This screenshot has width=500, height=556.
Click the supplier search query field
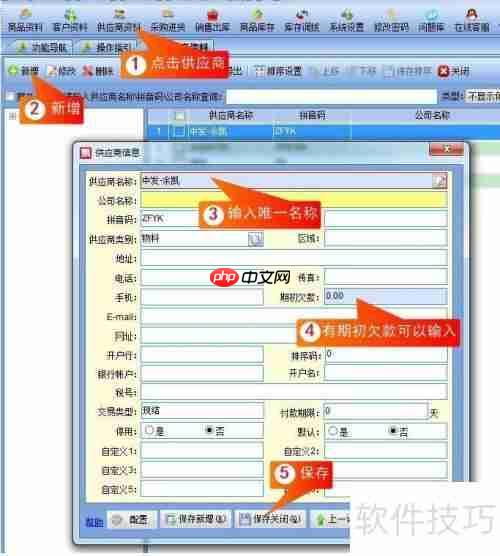pyautogui.click(x=332, y=96)
